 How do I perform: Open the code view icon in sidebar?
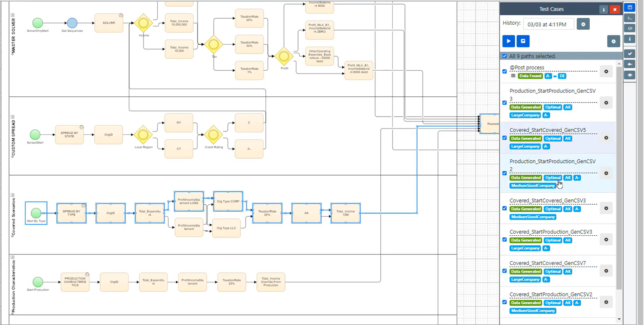coord(630,29)
